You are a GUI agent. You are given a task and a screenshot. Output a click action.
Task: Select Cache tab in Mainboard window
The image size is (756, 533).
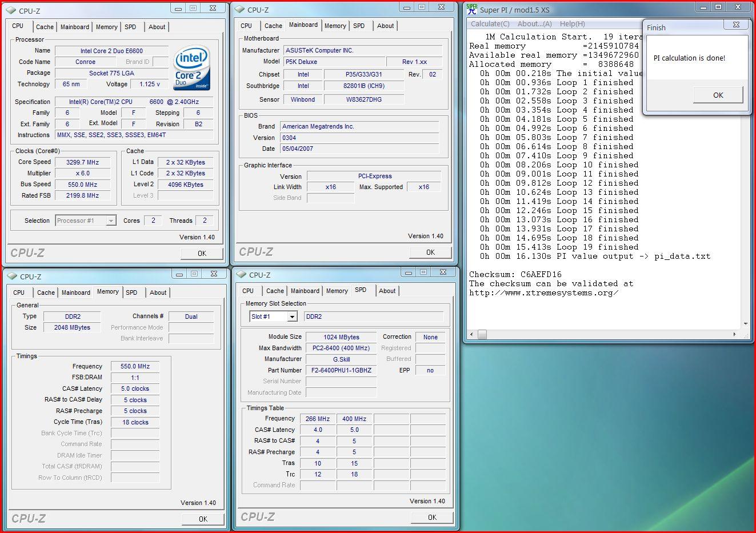click(x=273, y=26)
